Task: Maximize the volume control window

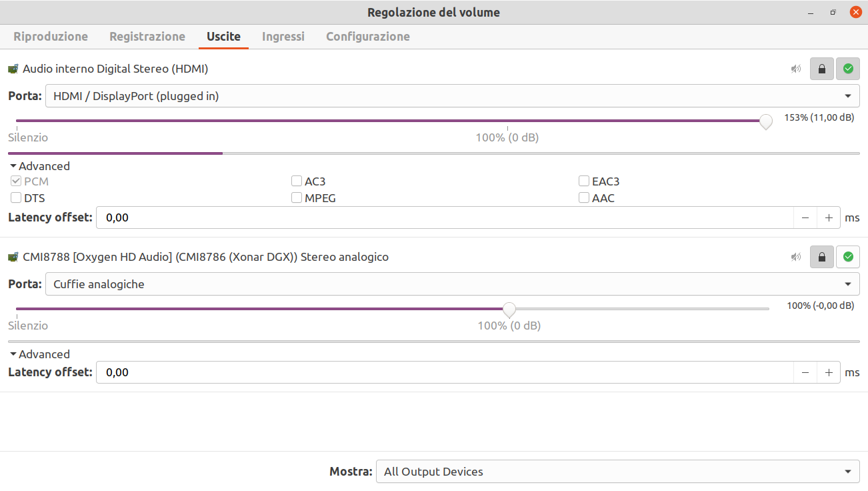Action: pyautogui.click(x=833, y=12)
